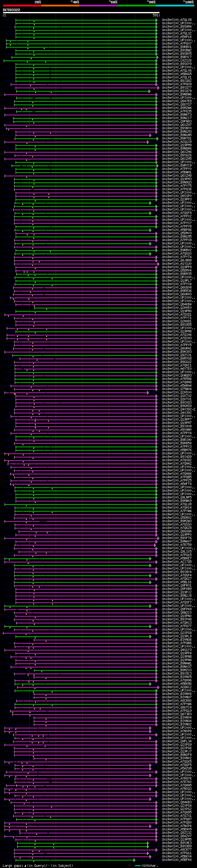Open UniRef100_A5BKM6 entry
This screenshot has height=868, width=197.
tap(177, 684)
